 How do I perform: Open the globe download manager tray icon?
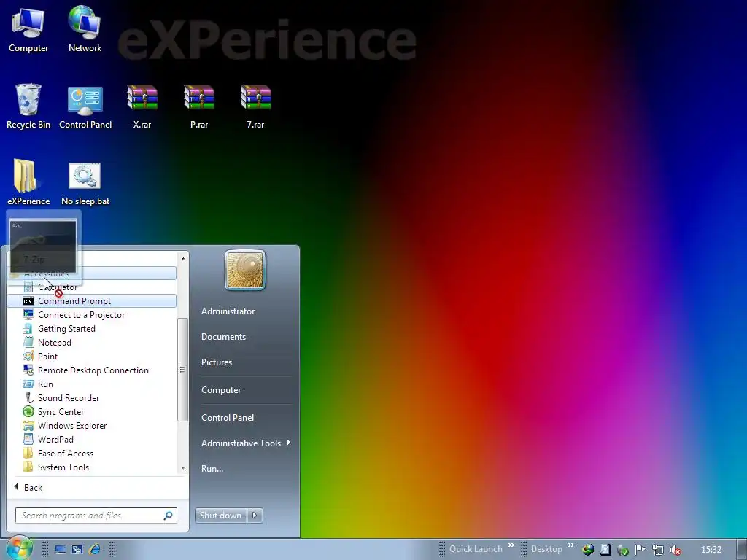[588, 550]
